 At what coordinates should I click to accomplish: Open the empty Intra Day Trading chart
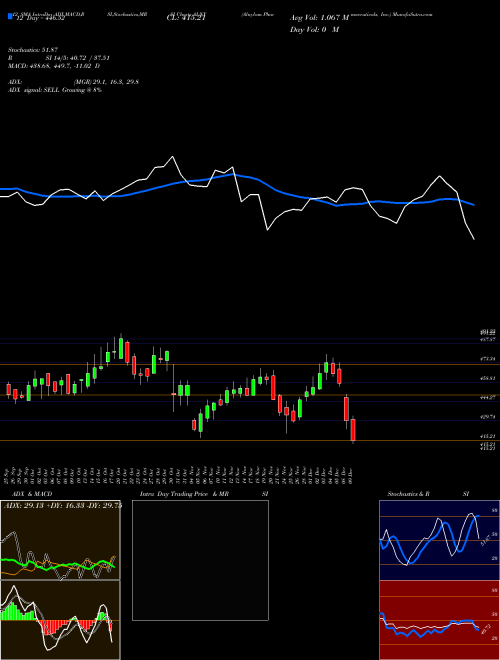point(200,560)
